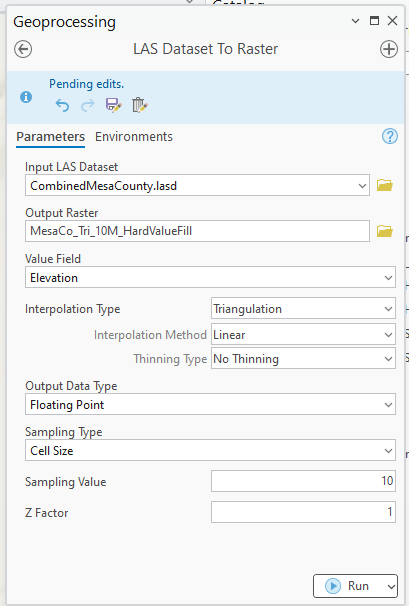409x606 pixels.
Task: Click the Interpolation Method label
Action: tap(150, 335)
